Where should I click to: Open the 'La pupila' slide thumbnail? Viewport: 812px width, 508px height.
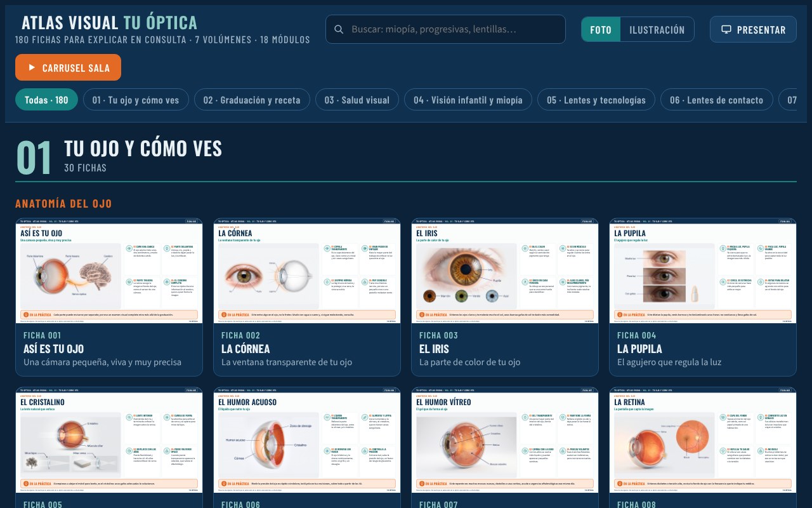tap(703, 271)
